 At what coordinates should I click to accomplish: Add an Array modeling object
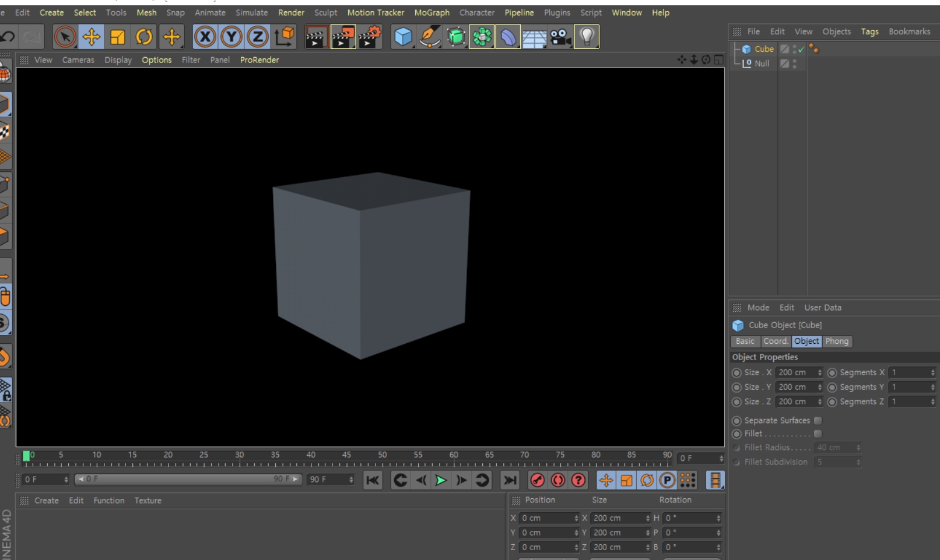[482, 37]
